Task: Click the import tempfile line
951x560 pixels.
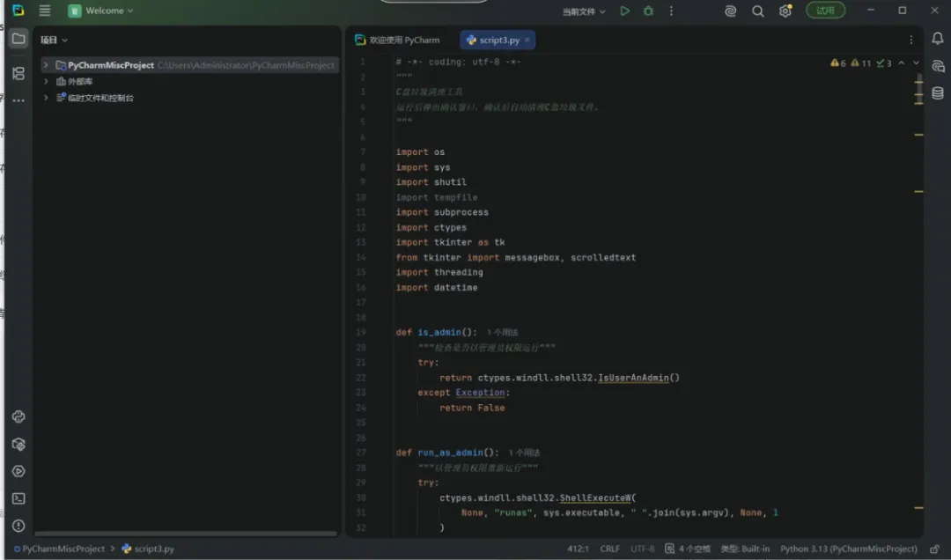Action: (x=437, y=197)
